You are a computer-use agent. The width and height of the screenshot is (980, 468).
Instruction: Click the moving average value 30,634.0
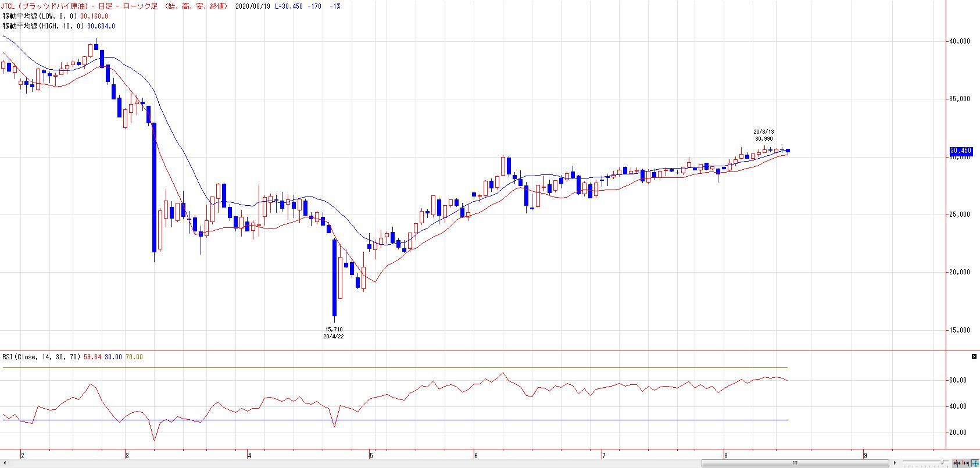(x=101, y=26)
